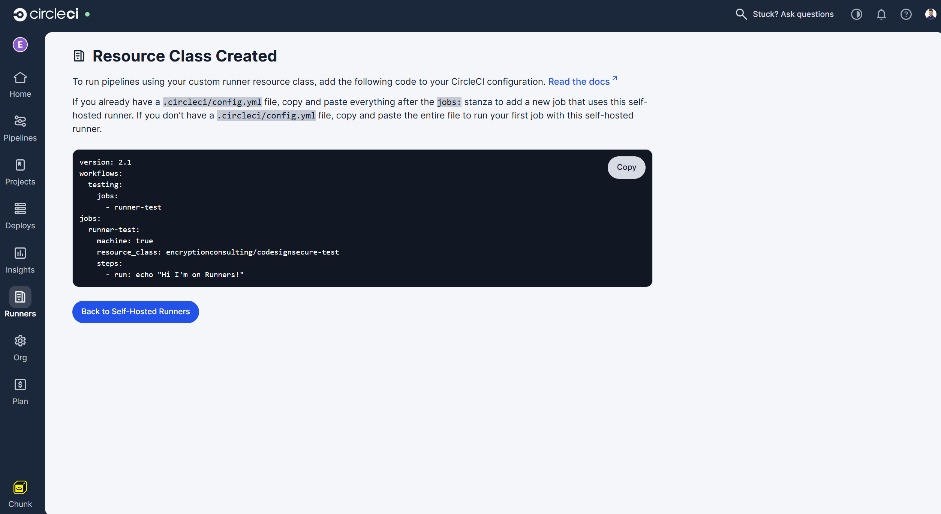The image size is (941, 514).
Task: Click the 'version: 2.1' code line
Action: coord(105,162)
